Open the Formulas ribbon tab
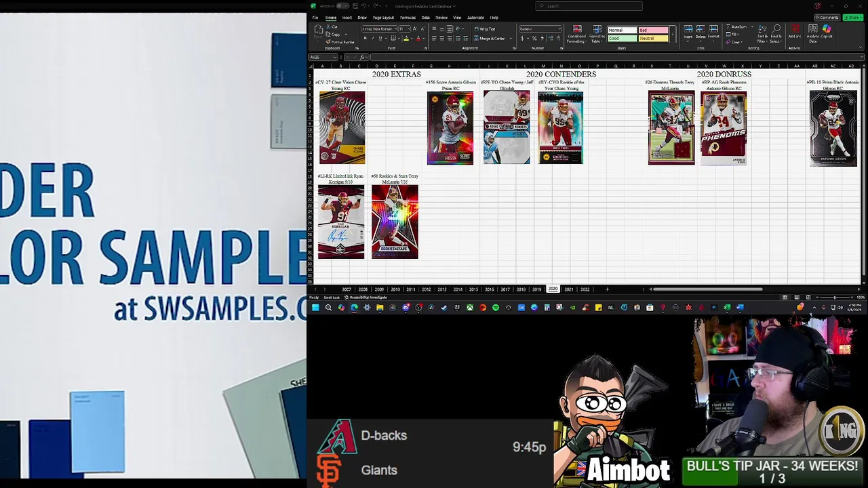This screenshot has height=488, width=868. coord(408,18)
